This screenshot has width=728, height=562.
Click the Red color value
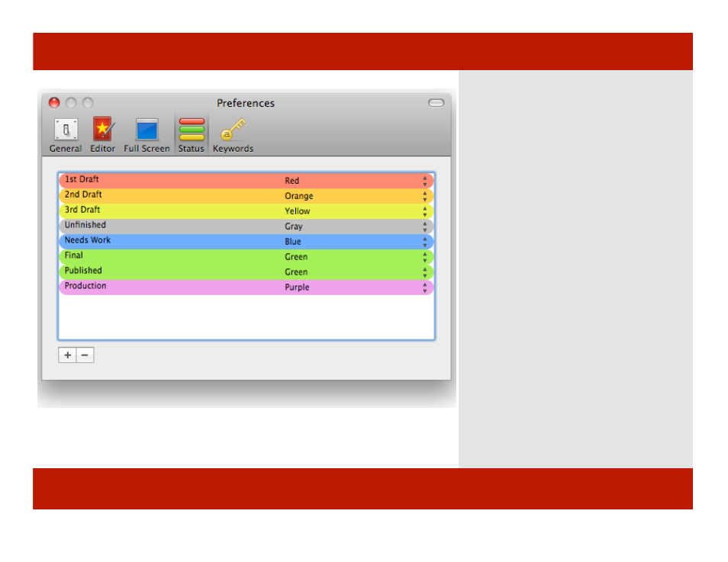[292, 181]
